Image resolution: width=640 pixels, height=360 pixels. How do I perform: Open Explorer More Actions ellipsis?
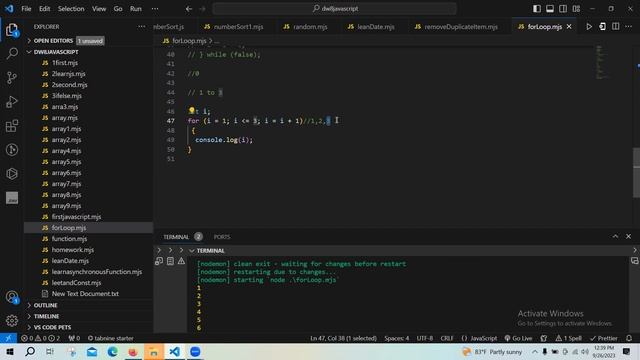(142, 27)
